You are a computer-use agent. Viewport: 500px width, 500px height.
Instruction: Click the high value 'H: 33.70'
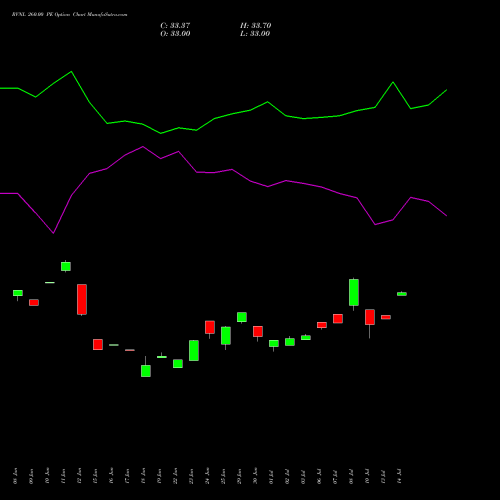tap(256, 26)
